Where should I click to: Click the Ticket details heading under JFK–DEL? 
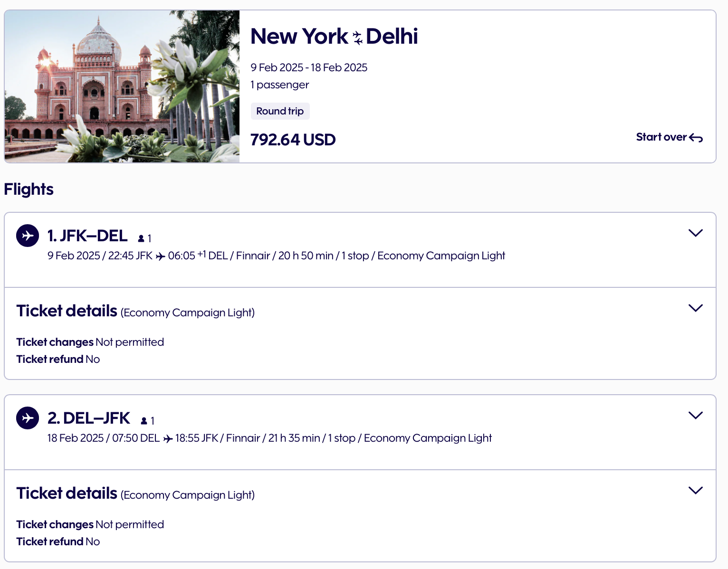pyautogui.click(x=67, y=311)
